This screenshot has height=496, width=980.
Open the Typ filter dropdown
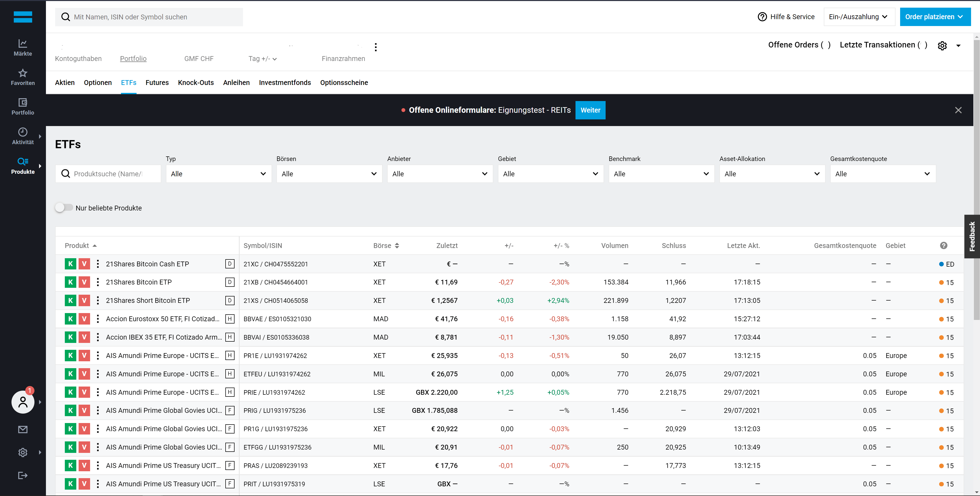coord(219,174)
